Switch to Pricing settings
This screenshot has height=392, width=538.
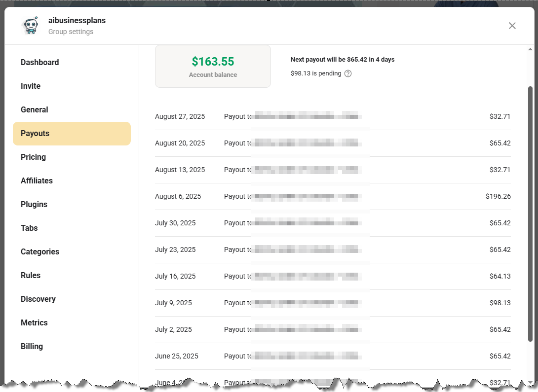(33, 157)
